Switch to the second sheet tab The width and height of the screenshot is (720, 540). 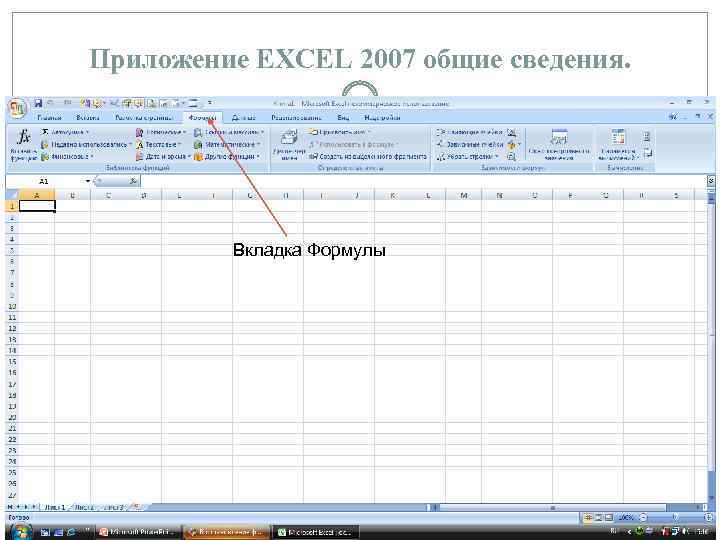(x=84, y=507)
